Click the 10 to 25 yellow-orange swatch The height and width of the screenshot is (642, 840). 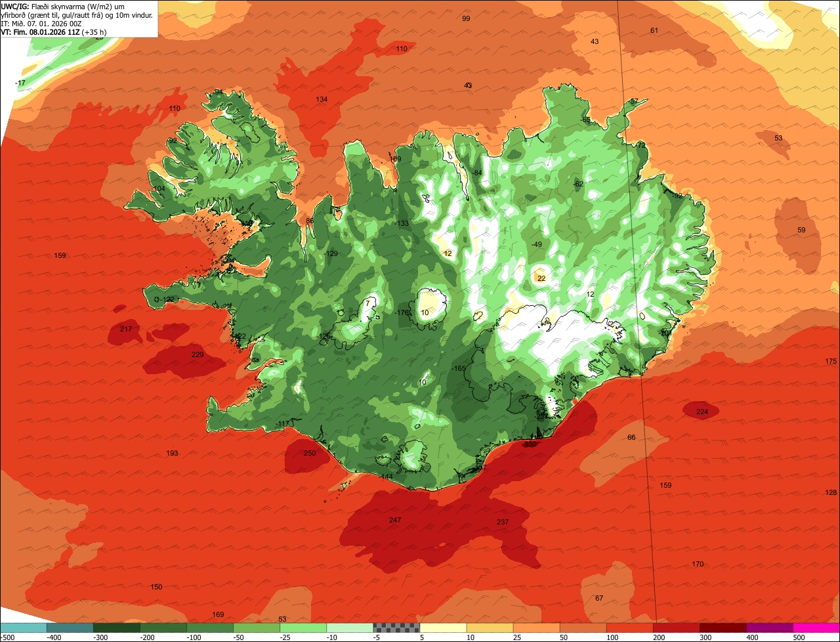[x=490, y=628]
